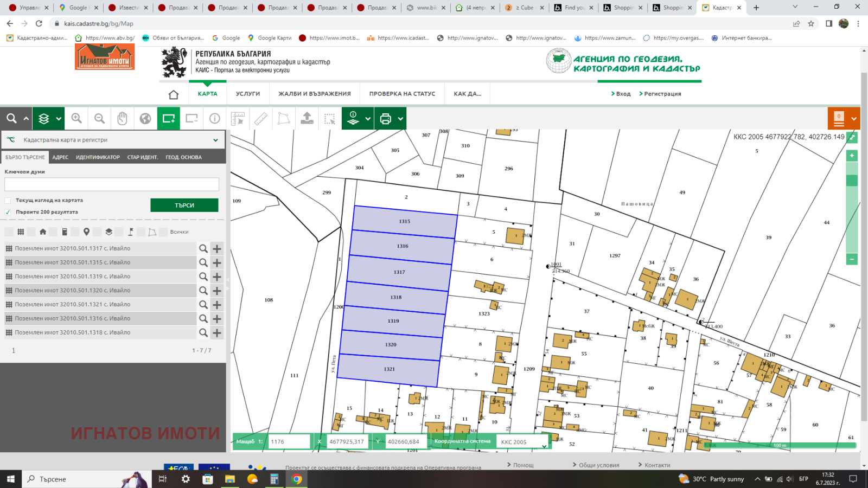Select the pan hand tool
The height and width of the screenshot is (488, 868).
click(122, 118)
